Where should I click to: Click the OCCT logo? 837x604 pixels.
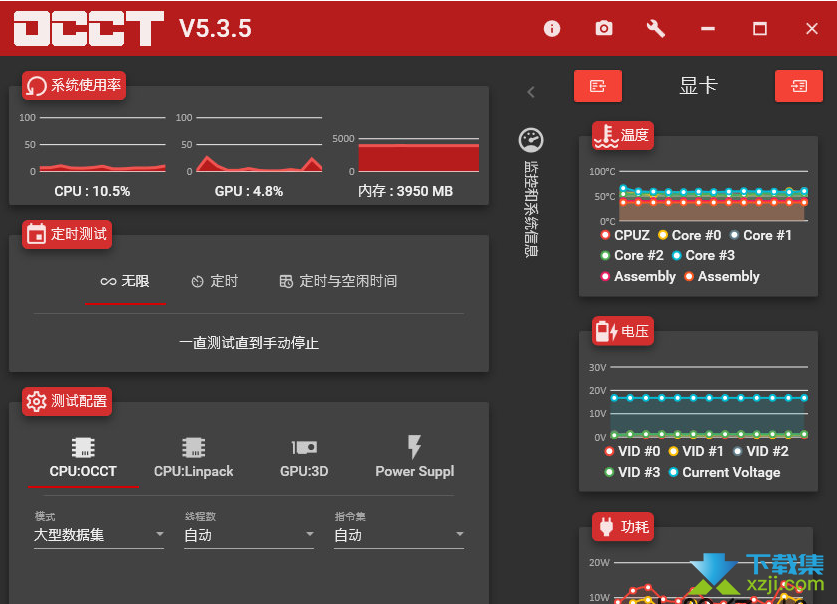pyautogui.click(x=89, y=28)
